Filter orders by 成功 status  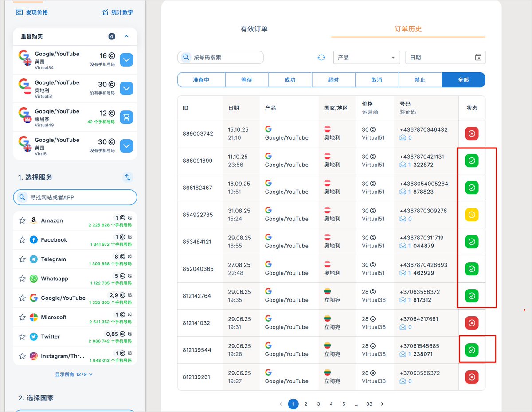click(290, 79)
